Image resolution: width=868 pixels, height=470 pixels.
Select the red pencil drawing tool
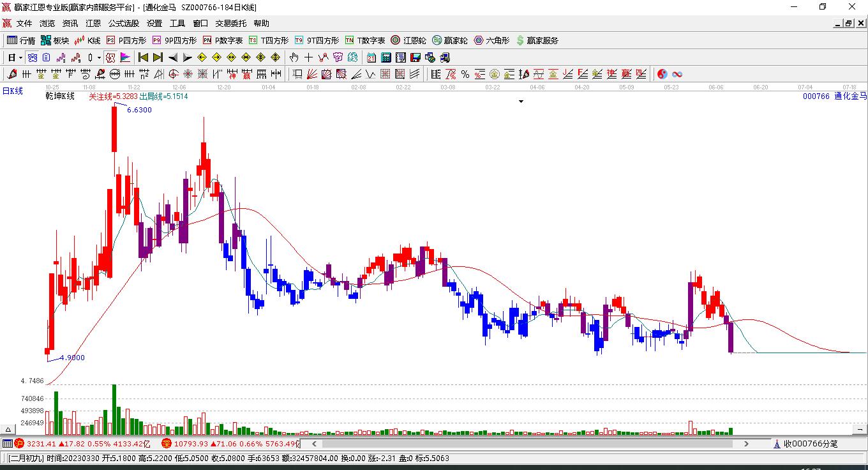[x=11, y=74]
